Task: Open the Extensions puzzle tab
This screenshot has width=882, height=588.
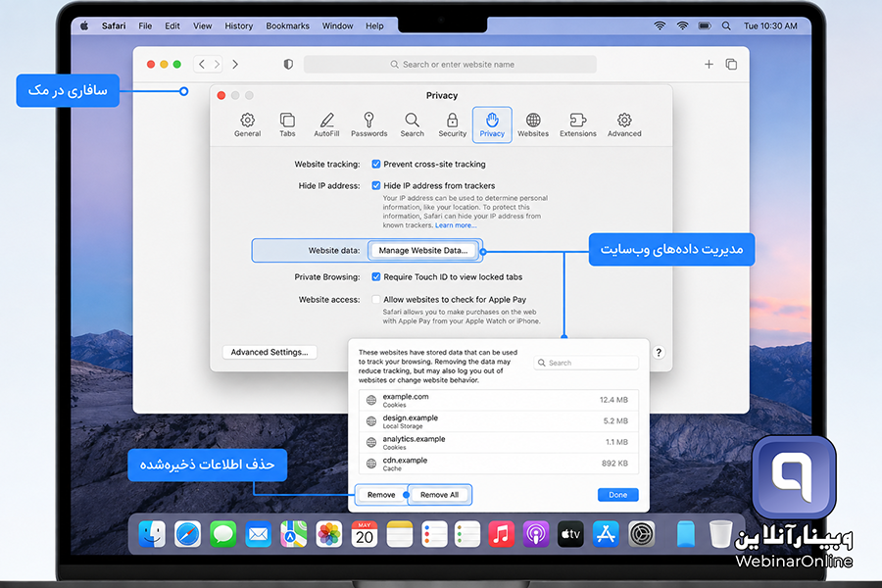Action: point(577,124)
